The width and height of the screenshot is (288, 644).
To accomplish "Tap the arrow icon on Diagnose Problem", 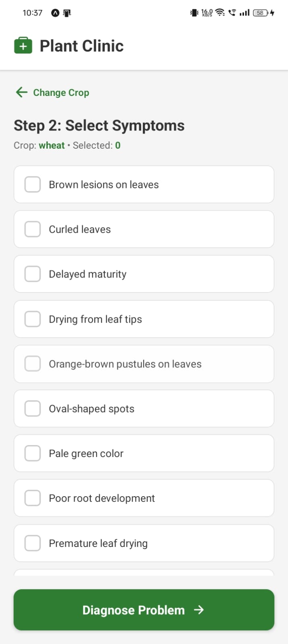I will [199, 610].
